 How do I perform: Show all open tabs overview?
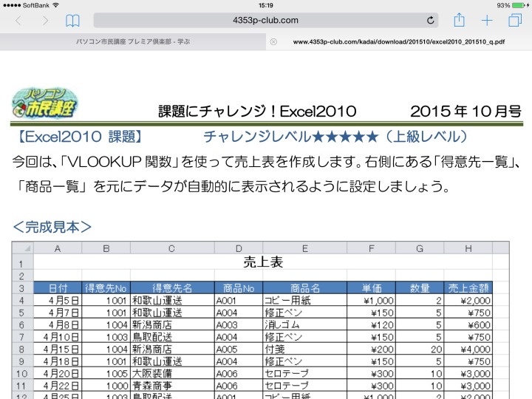pyautogui.click(x=514, y=21)
